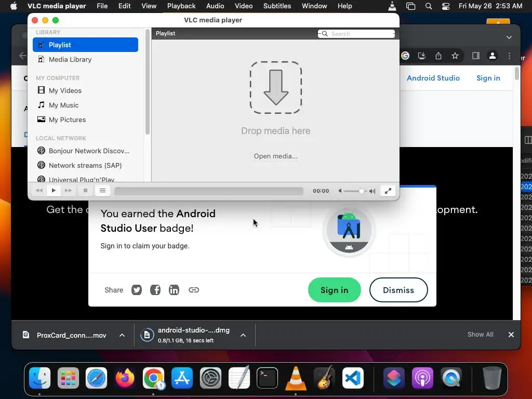This screenshot has height=399, width=532.
Task: Adjust the VLC volume slider
Action: tap(355, 191)
